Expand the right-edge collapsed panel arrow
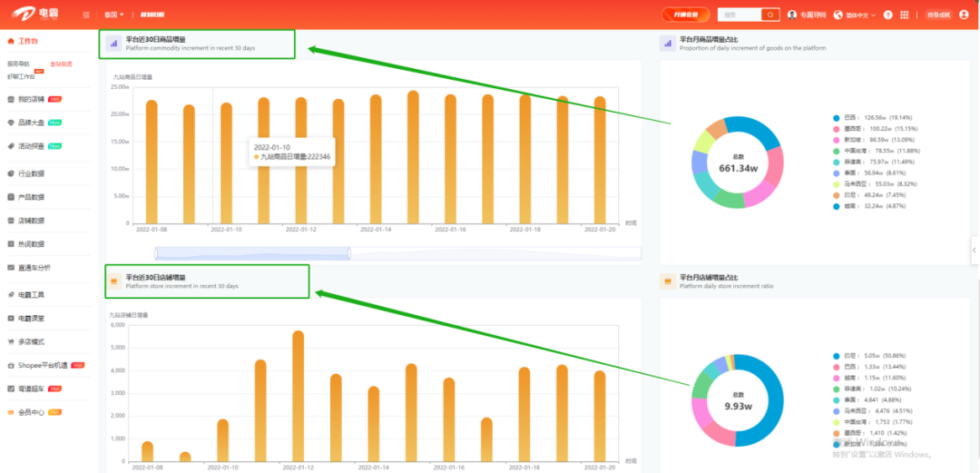The height and width of the screenshot is (473, 980). point(974,242)
